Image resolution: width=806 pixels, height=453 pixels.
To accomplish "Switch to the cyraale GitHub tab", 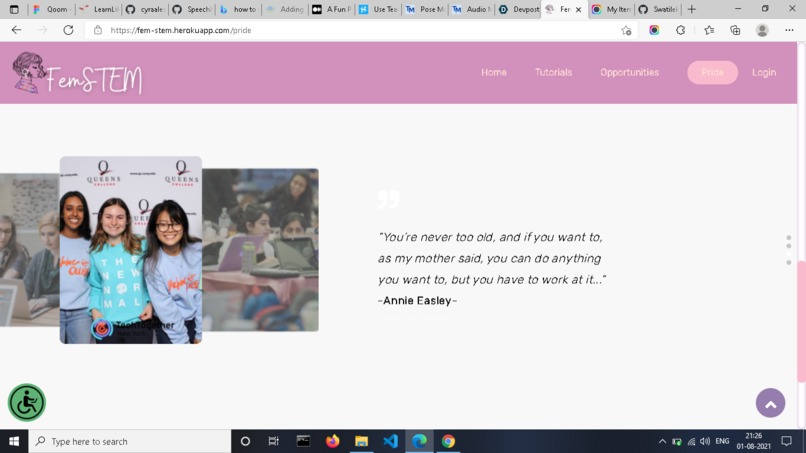I will click(145, 9).
